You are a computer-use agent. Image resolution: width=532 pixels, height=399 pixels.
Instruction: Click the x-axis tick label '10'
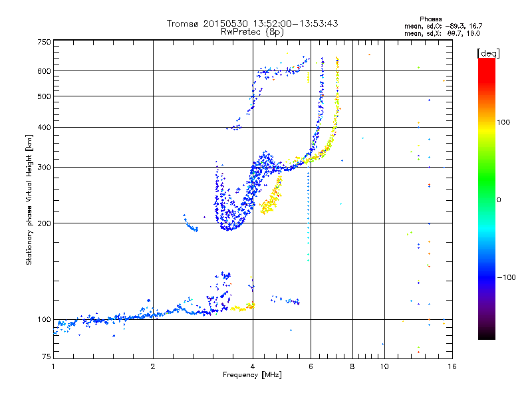click(384, 366)
